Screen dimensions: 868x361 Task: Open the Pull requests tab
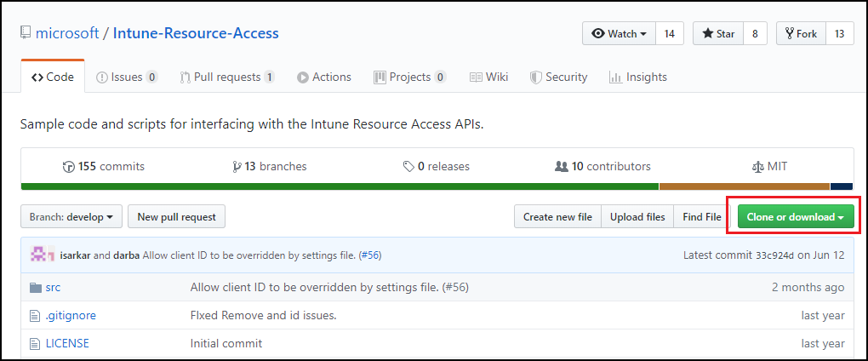point(226,77)
